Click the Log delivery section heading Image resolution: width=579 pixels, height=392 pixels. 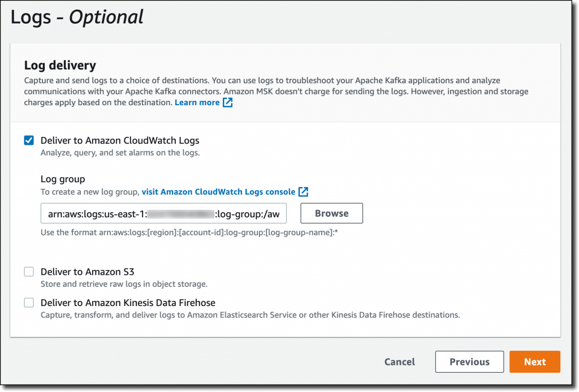click(60, 66)
